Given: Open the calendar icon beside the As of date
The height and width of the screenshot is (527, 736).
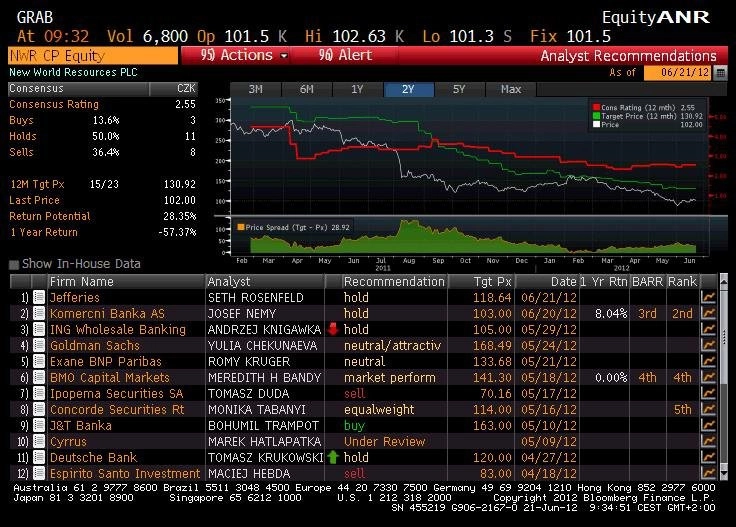Looking at the screenshot, I should coord(721,73).
